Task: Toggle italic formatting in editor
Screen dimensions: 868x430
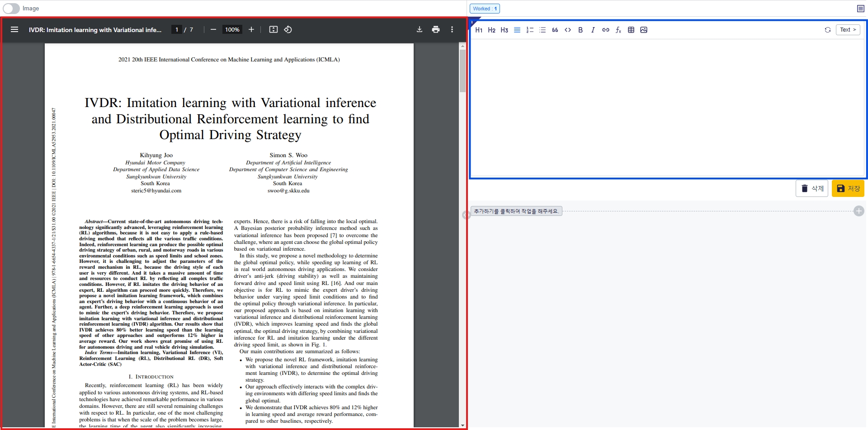Action: pos(593,30)
